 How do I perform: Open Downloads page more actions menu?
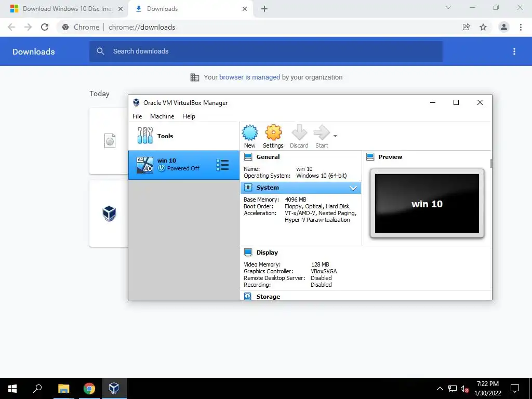[514, 51]
